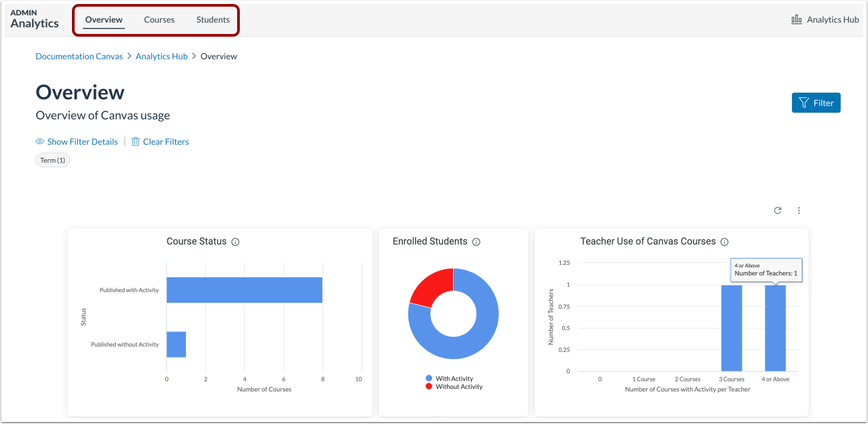Click the trash icon next to Clear Filters

click(135, 141)
